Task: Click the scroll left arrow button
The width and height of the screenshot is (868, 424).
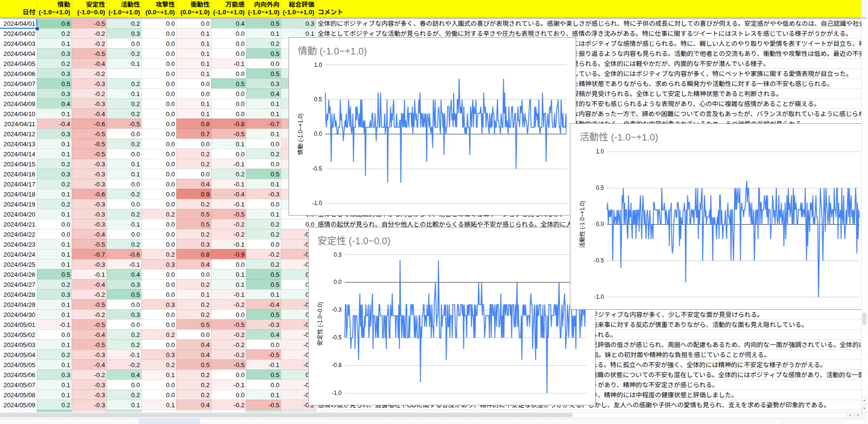Action: pos(850,415)
